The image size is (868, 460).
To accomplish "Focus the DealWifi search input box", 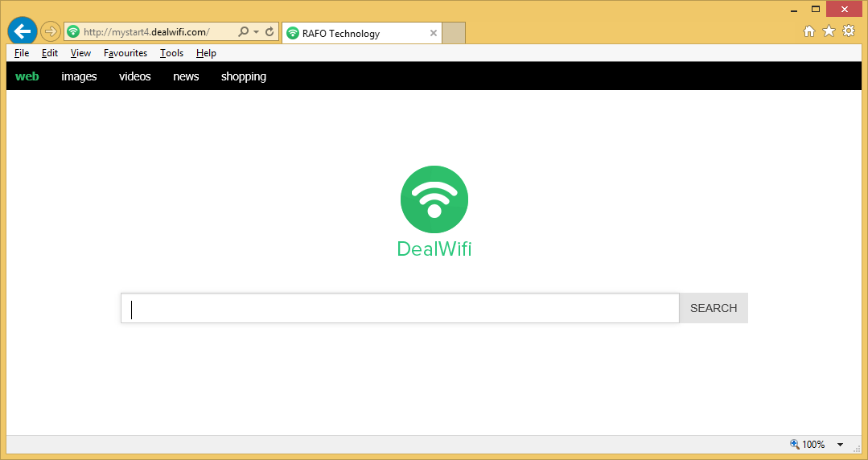I will click(401, 308).
